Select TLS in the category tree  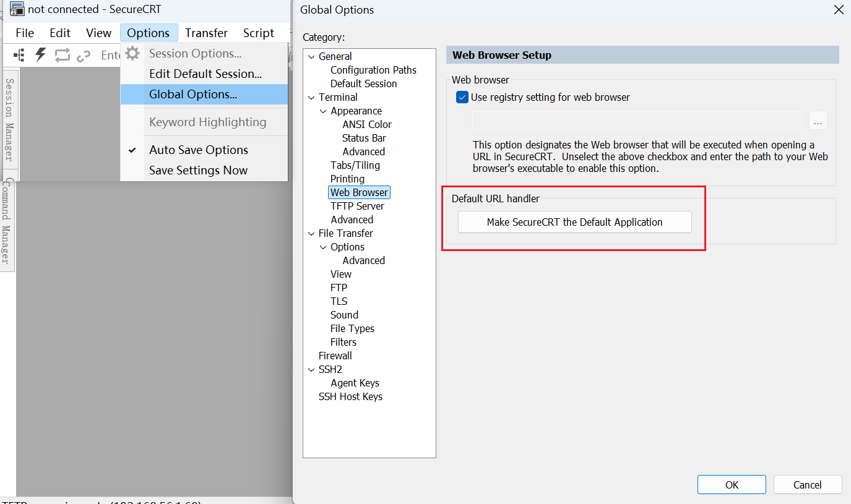point(339,301)
